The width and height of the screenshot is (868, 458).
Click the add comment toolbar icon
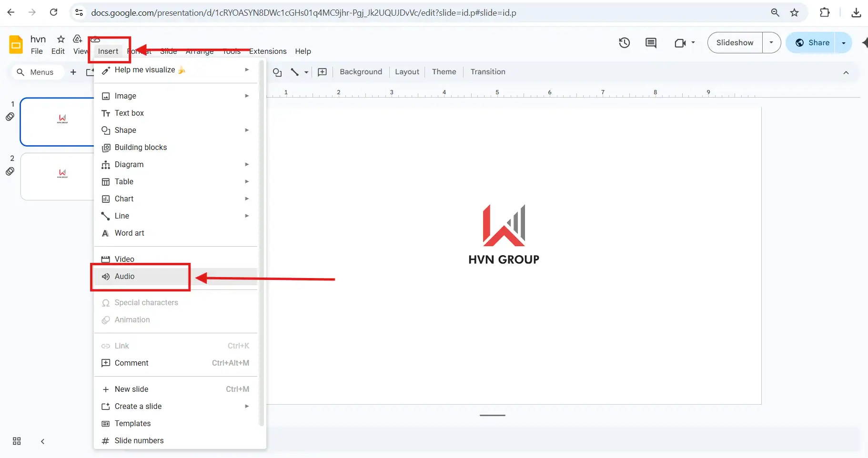click(323, 72)
